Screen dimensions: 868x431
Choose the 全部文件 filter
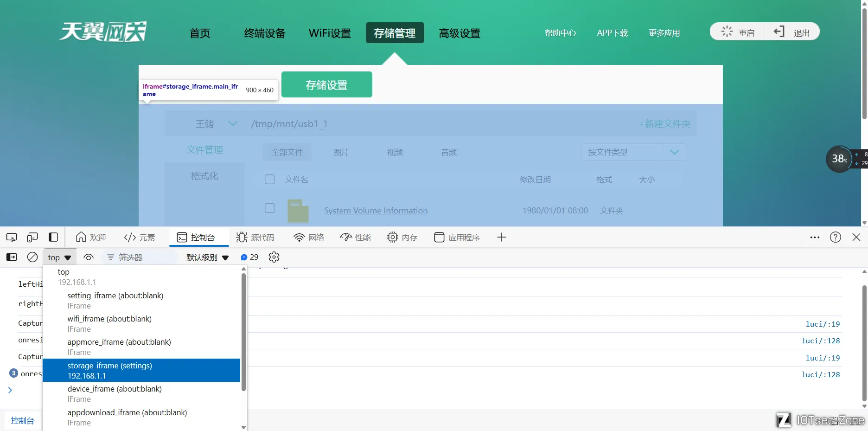click(287, 152)
